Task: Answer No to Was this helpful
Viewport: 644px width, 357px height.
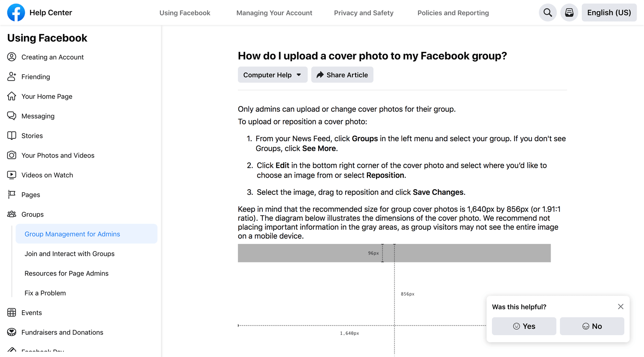Action: pos(592,326)
